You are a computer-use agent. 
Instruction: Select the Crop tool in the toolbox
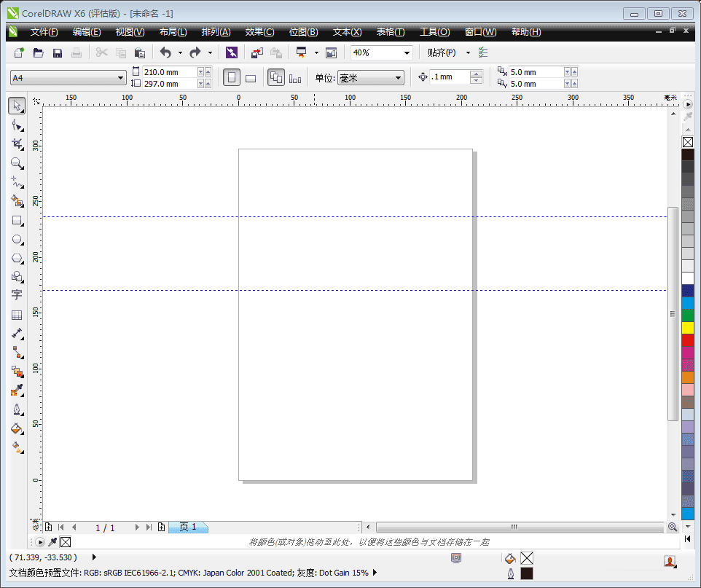click(17, 144)
